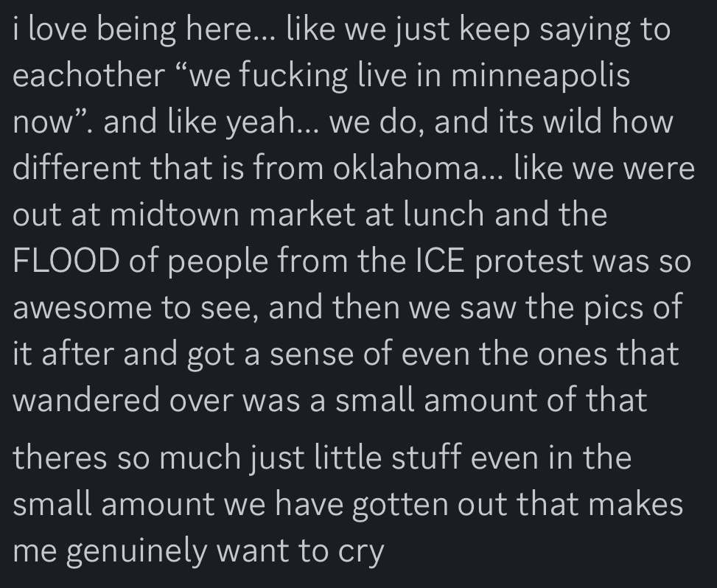
Task: Click the word "different" in the first message
Action: (x=77, y=169)
